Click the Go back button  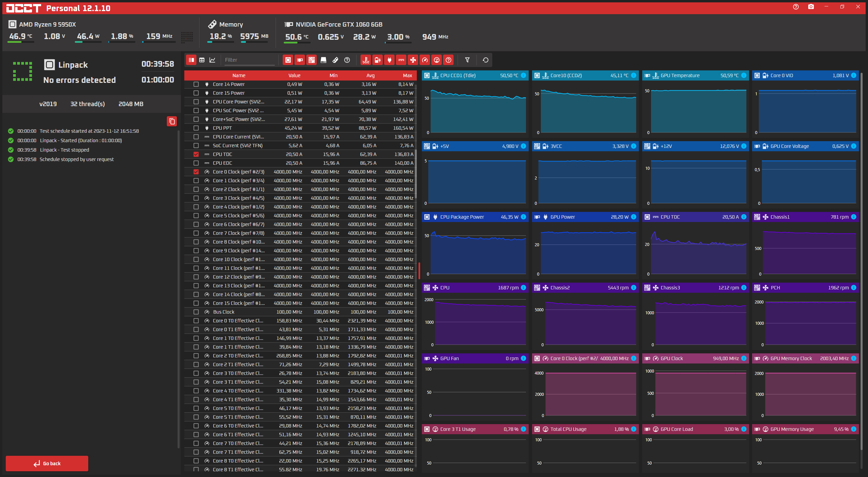pyautogui.click(x=47, y=464)
